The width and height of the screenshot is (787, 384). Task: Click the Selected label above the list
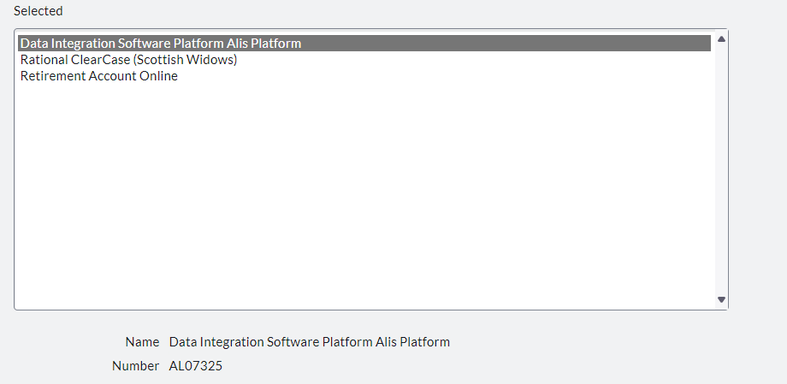click(x=38, y=11)
